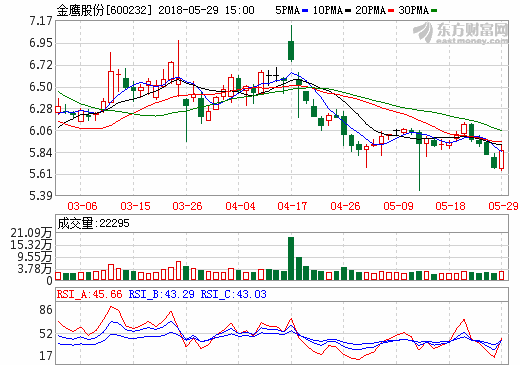The image size is (520, 365).
Task: Click the 6.06 price axis label
Action: pos(41,131)
